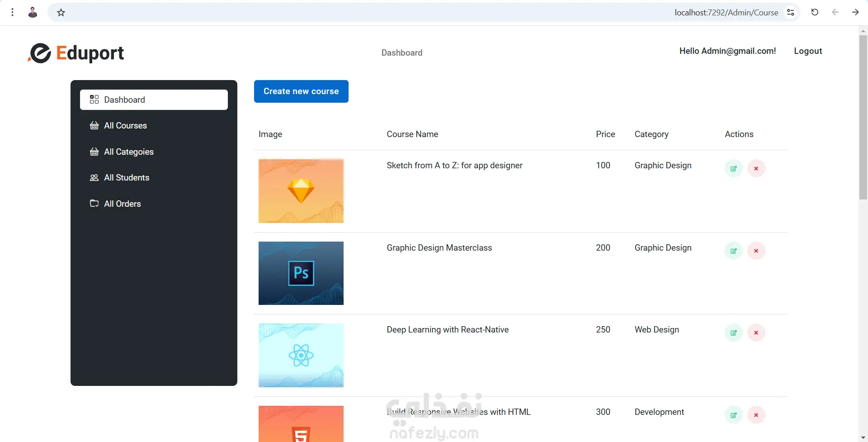Select Dashboard in the sidebar
The height and width of the screenshot is (442, 868).
154,100
